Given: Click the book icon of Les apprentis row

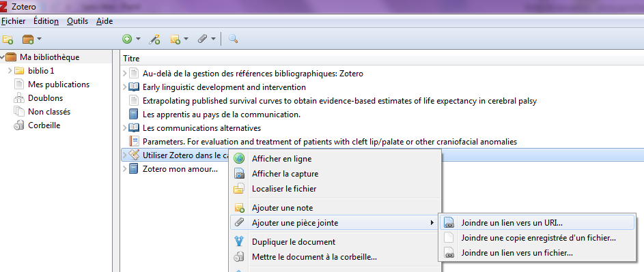Looking at the screenshot, I should [x=133, y=115].
